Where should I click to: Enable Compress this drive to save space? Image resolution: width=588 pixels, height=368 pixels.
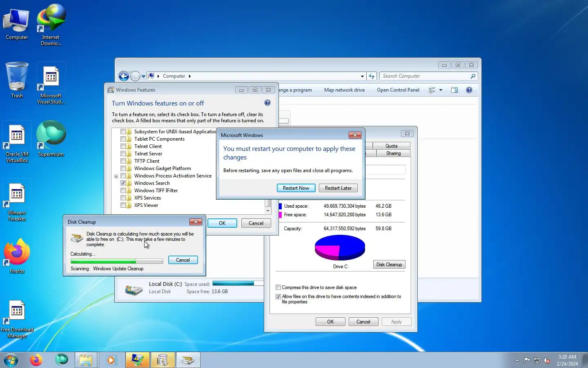click(x=278, y=287)
